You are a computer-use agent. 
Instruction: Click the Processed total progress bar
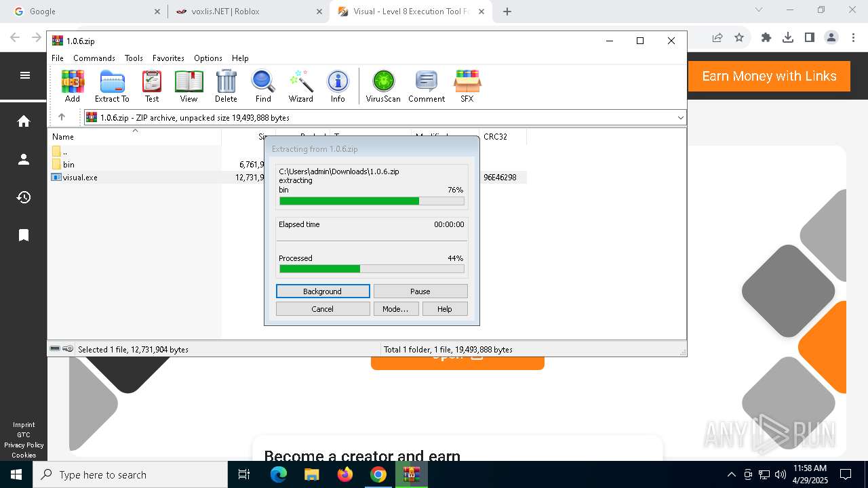[x=372, y=269]
